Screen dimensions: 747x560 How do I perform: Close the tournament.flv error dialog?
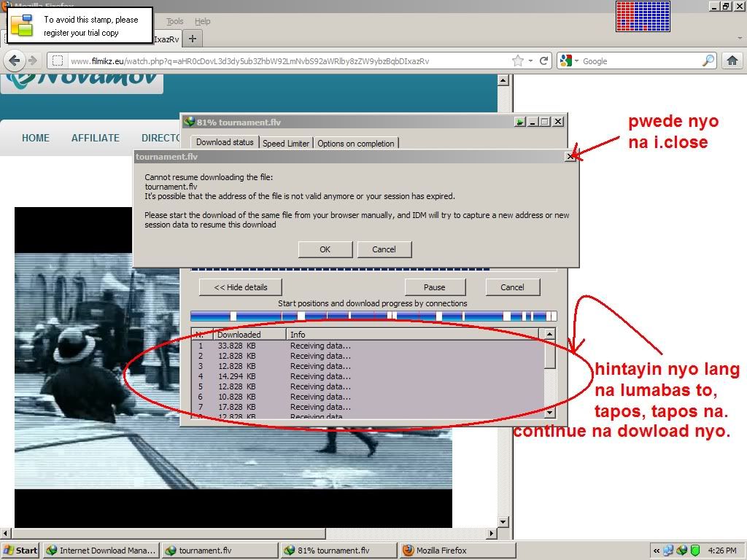click(570, 157)
